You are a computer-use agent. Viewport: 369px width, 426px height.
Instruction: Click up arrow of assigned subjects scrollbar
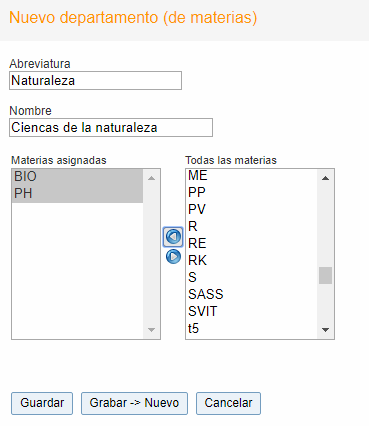pos(151,178)
